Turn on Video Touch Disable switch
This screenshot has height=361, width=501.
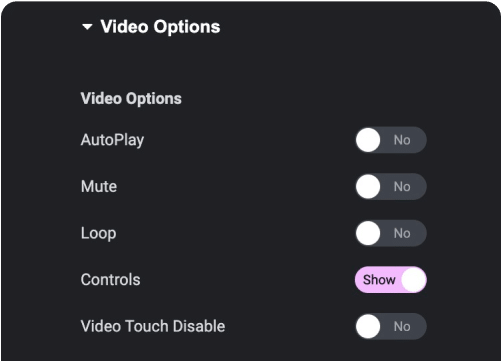(x=391, y=326)
